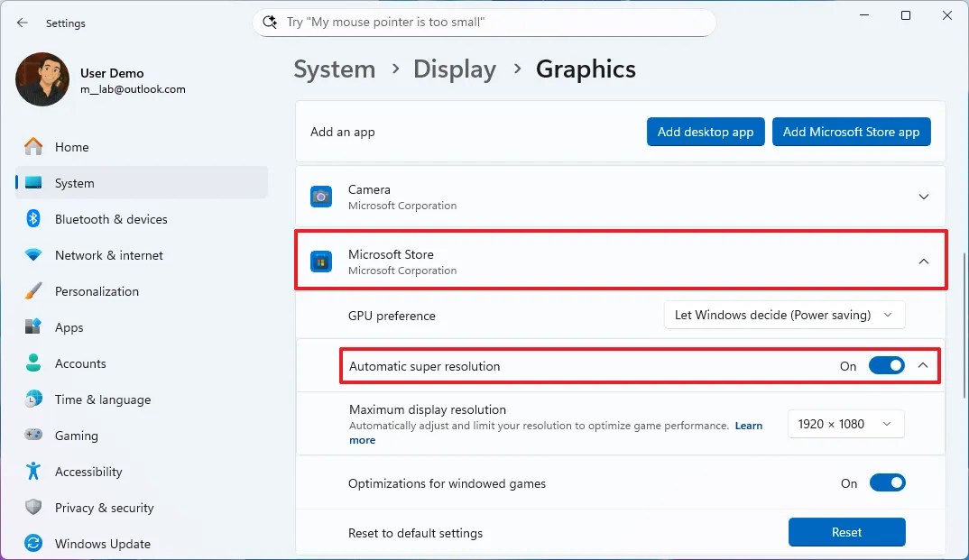Open the GPU preference dropdown
The width and height of the screenshot is (969, 560).
(785, 315)
